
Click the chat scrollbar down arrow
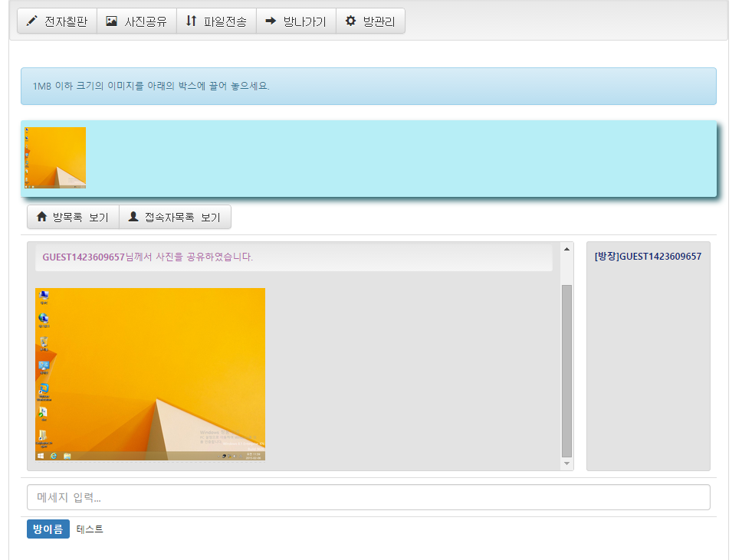[567, 464]
